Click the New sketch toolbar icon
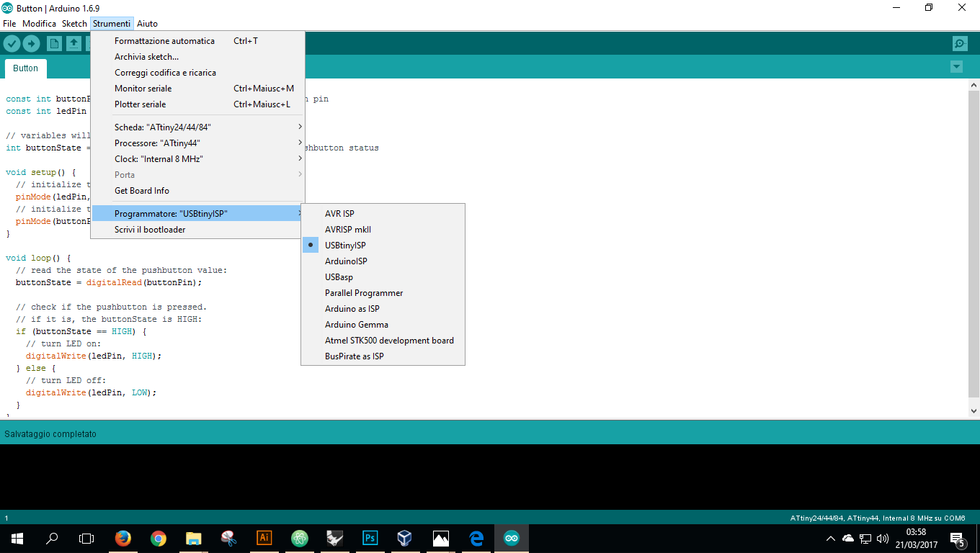 [x=54, y=44]
